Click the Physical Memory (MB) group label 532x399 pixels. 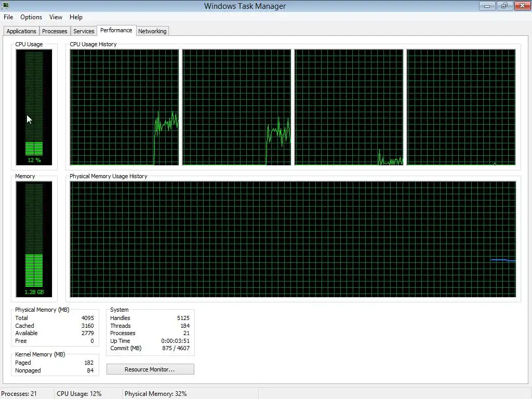[x=42, y=310]
